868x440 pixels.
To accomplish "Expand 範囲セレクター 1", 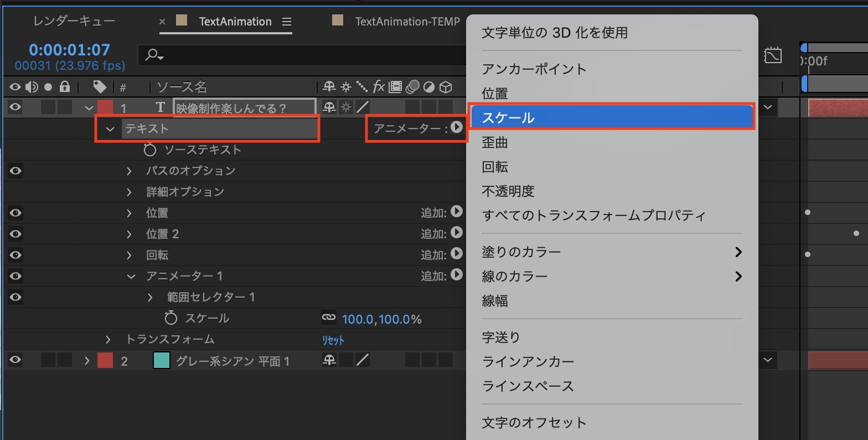I will [x=151, y=298].
